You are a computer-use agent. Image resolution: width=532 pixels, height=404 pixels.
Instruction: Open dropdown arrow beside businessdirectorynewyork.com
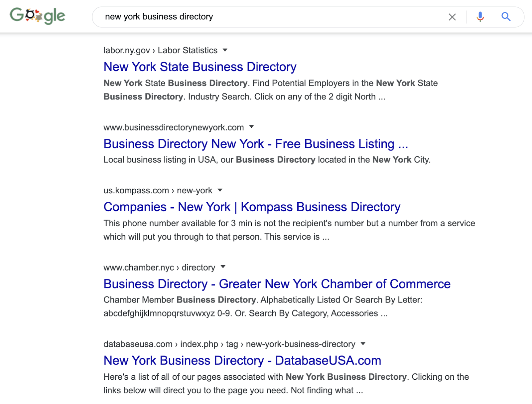pos(252,127)
